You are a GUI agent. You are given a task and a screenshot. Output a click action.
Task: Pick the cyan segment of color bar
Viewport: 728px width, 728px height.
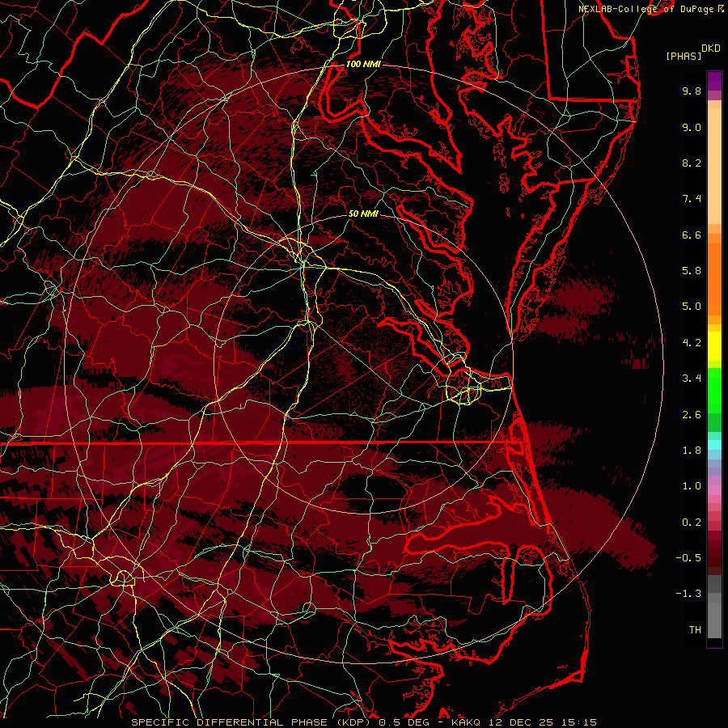pos(714,445)
